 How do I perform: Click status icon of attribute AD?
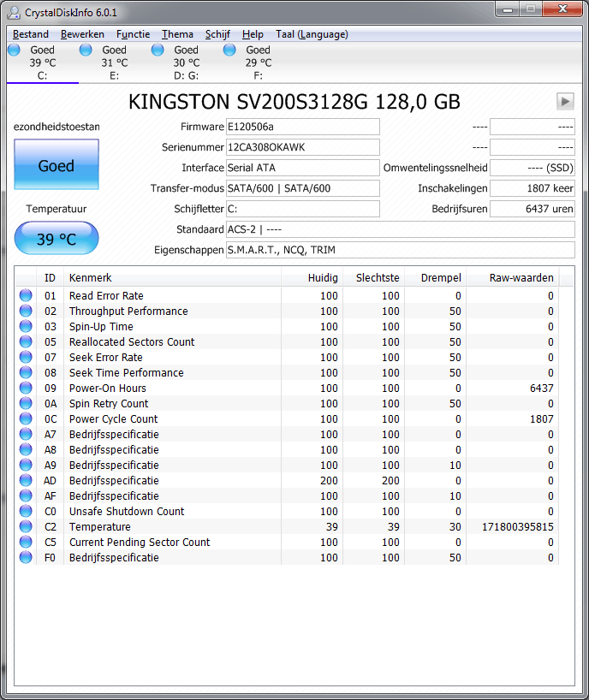26,480
